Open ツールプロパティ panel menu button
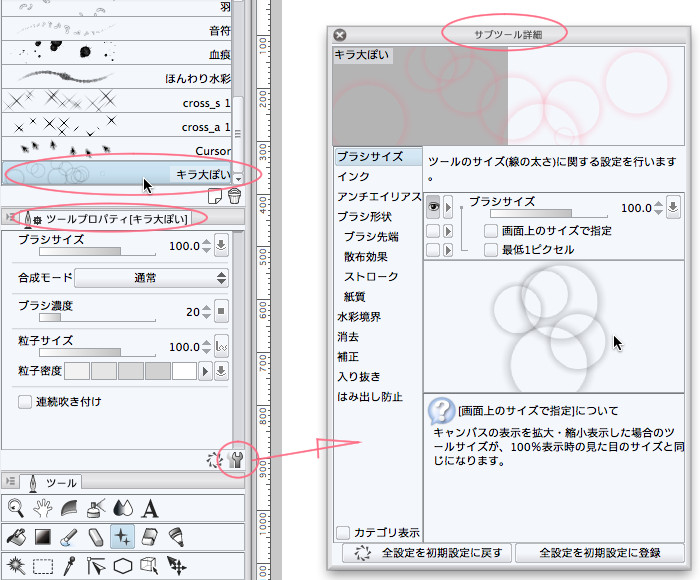This screenshot has height=580, width=700. pyautogui.click(x=10, y=217)
